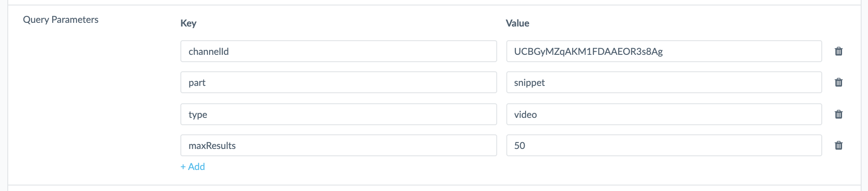Click trash icon beside the UCBGyMZqAKM1FDAAEOR3s8Ag value
Screen dimensions: 868x191
coord(839,51)
